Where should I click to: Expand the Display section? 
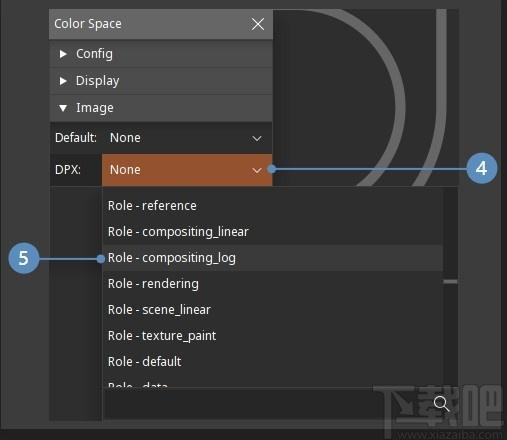pyautogui.click(x=161, y=81)
